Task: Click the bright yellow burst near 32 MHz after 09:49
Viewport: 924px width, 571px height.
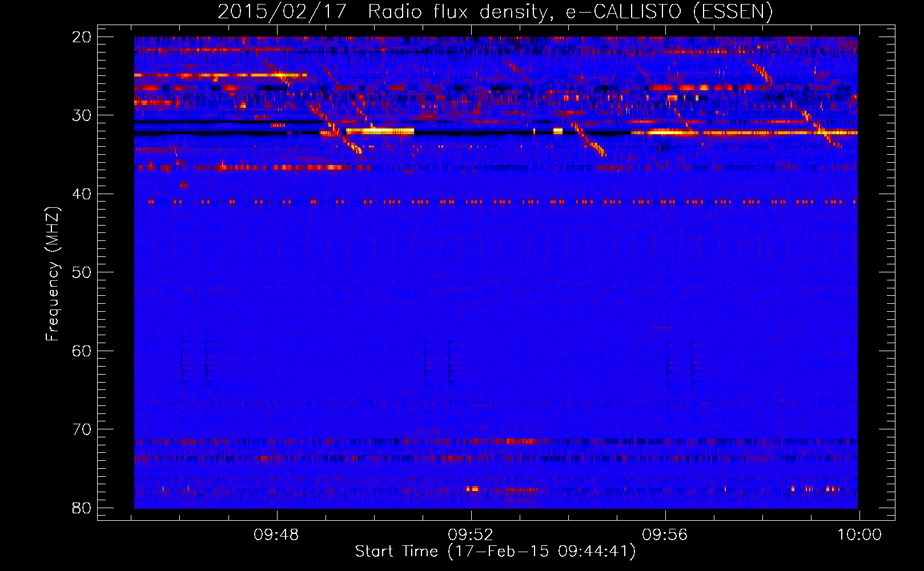Action: pos(380,131)
